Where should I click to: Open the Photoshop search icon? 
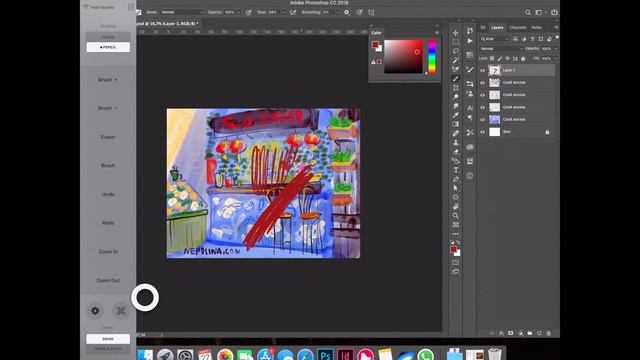click(528, 13)
